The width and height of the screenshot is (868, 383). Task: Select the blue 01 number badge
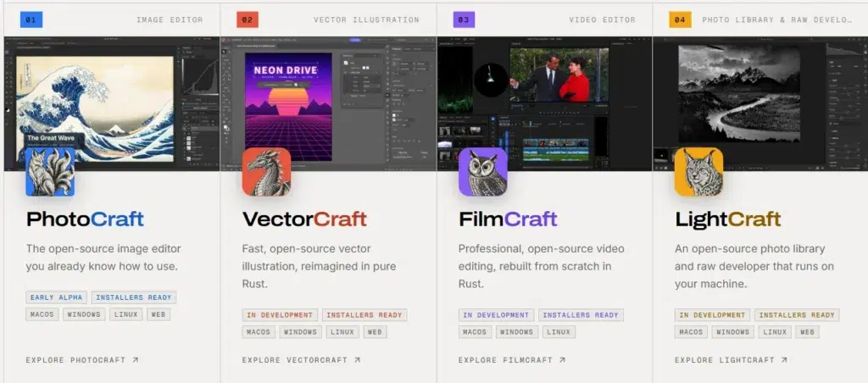[x=31, y=20]
